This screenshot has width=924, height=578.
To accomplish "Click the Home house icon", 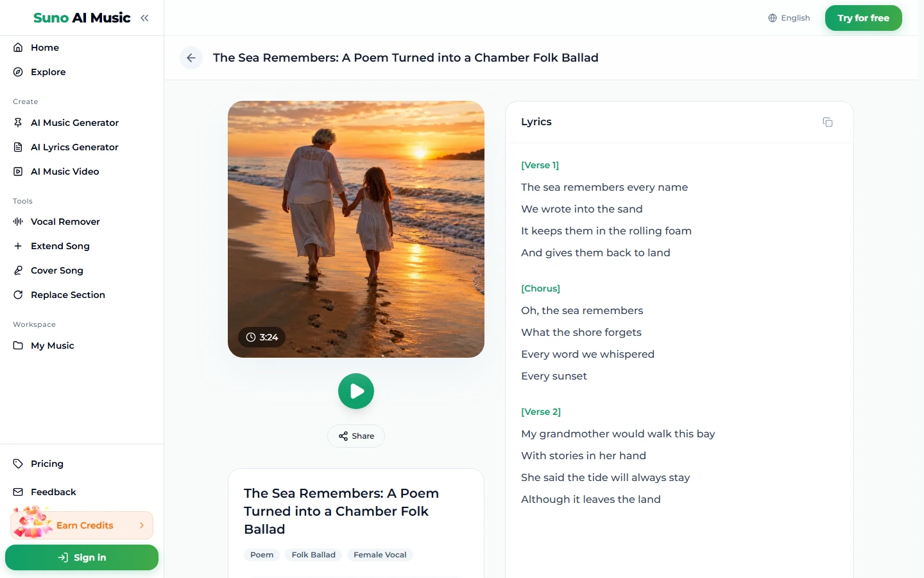I will [18, 48].
